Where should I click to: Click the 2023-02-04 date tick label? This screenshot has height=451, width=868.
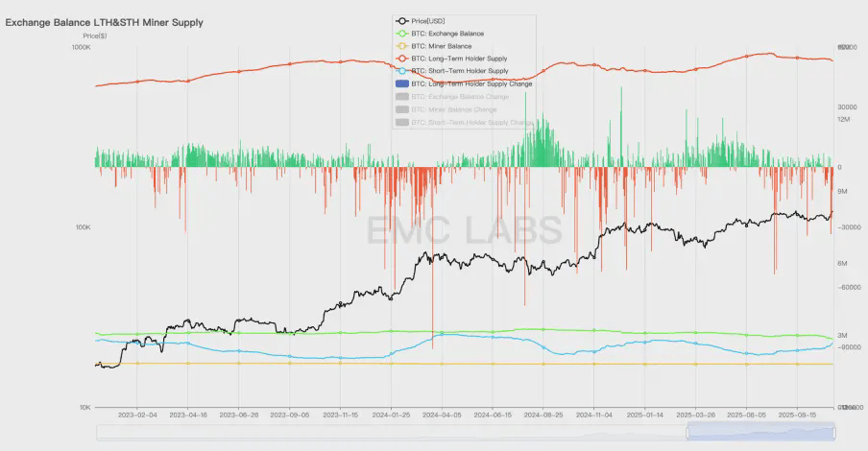[x=137, y=415]
